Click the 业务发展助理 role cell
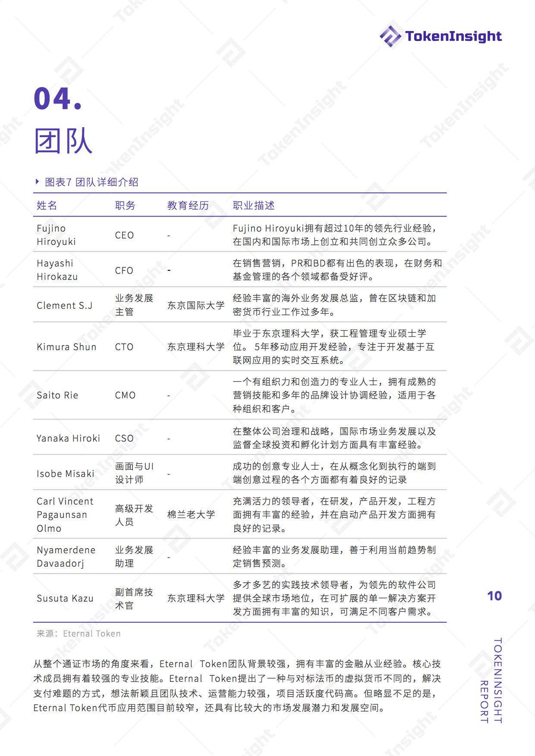The image size is (535, 756). coord(134,557)
